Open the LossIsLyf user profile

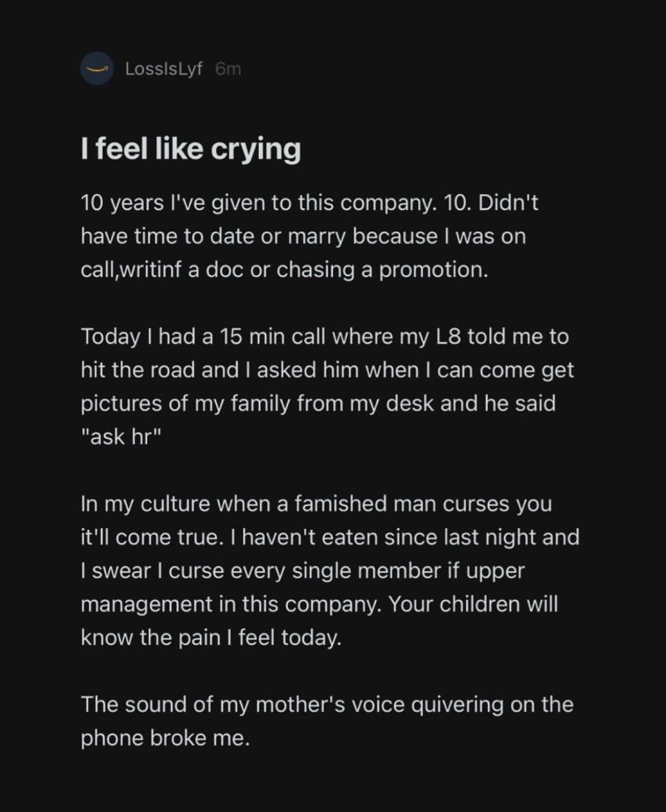click(x=165, y=70)
